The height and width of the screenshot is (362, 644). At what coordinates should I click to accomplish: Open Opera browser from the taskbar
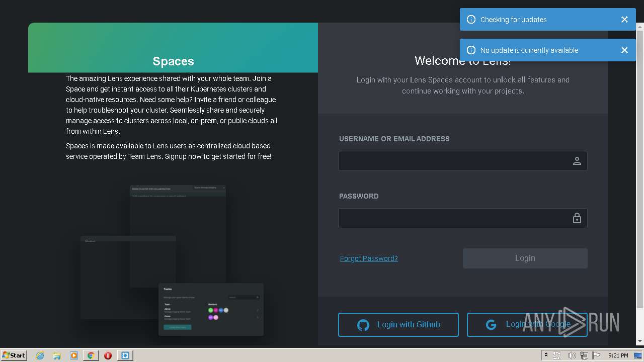(x=108, y=355)
